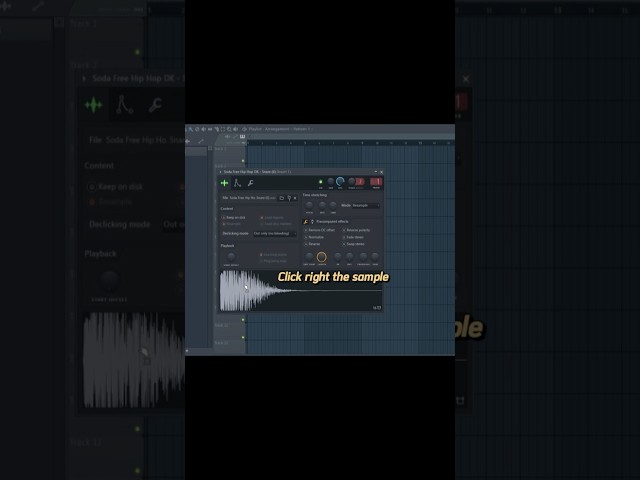This screenshot has height=480, width=640.
Task: Click Arrangement in the Playlist title
Action: 277,129
